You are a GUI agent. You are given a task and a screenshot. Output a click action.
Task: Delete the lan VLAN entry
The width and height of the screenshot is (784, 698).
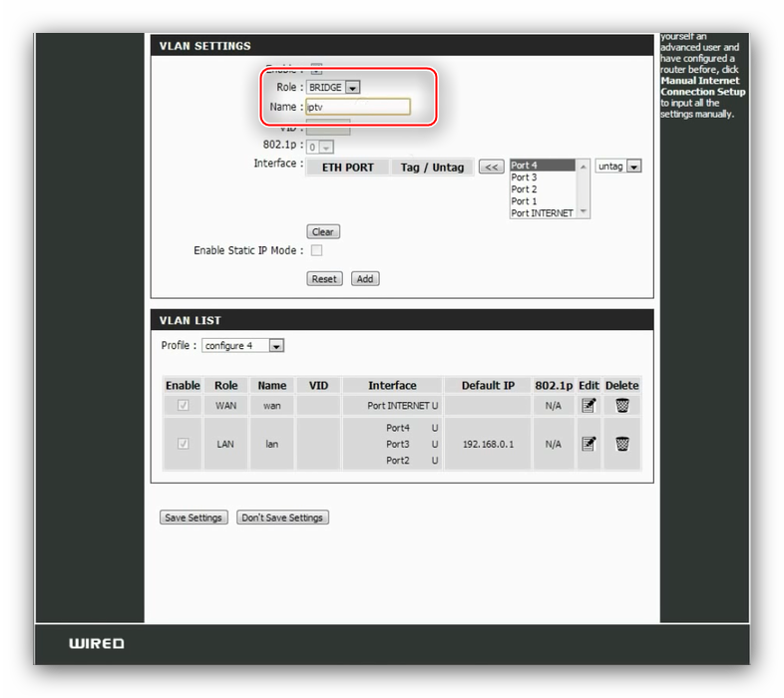[622, 444]
